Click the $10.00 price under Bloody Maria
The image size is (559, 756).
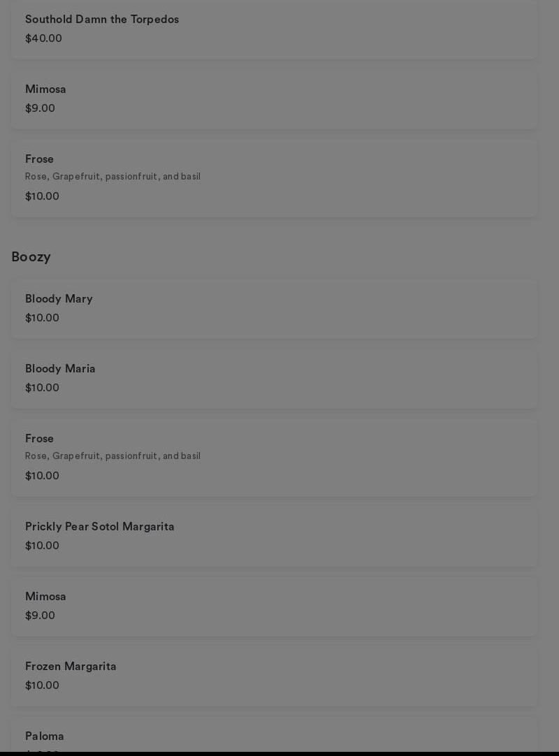click(42, 388)
